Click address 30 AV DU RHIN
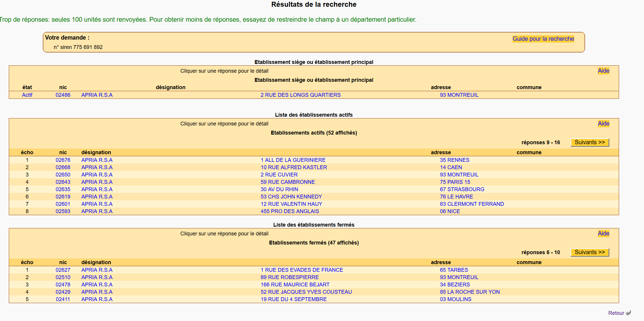Image resolution: width=644 pixels, height=321 pixels. click(279, 189)
